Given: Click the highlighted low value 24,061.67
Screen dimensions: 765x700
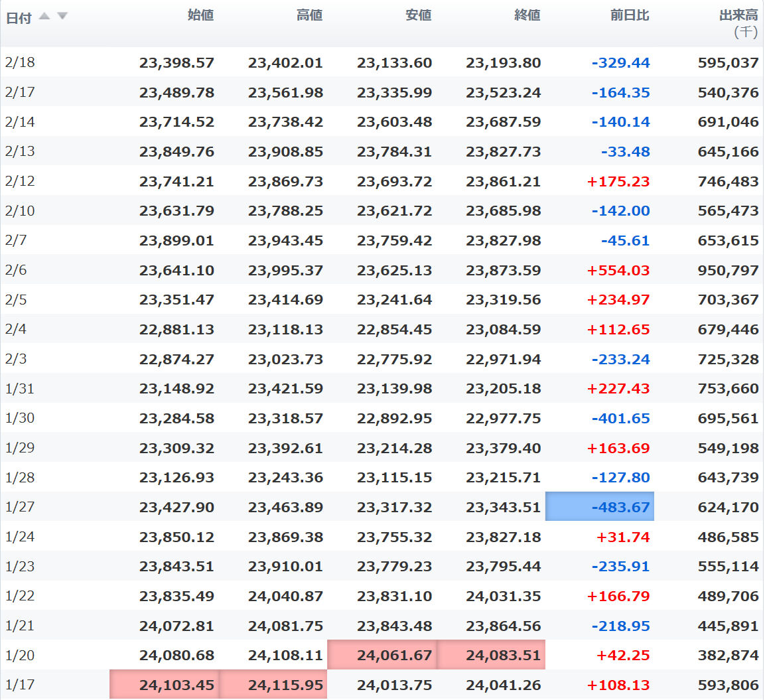Looking at the screenshot, I should [x=382, y=656].
